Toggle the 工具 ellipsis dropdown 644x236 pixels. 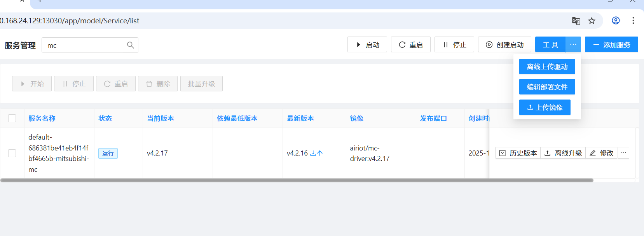click(x=573, y=44)
